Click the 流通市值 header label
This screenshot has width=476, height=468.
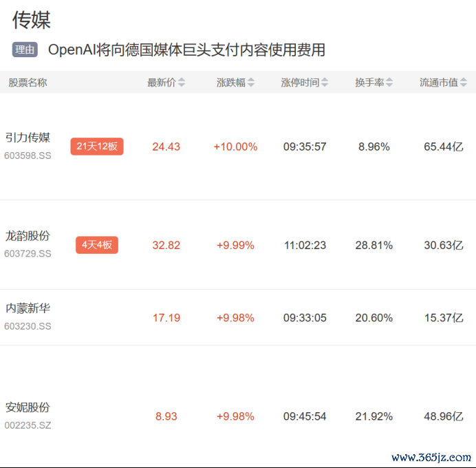coord(439,83)
